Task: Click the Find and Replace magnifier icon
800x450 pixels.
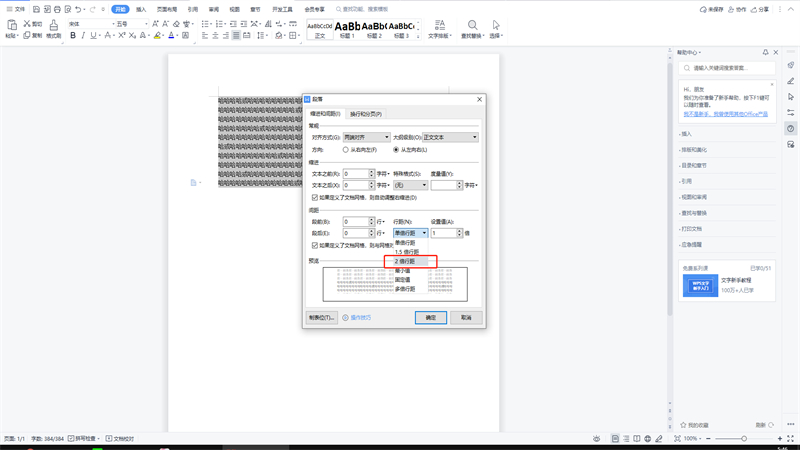Action: 472,25
